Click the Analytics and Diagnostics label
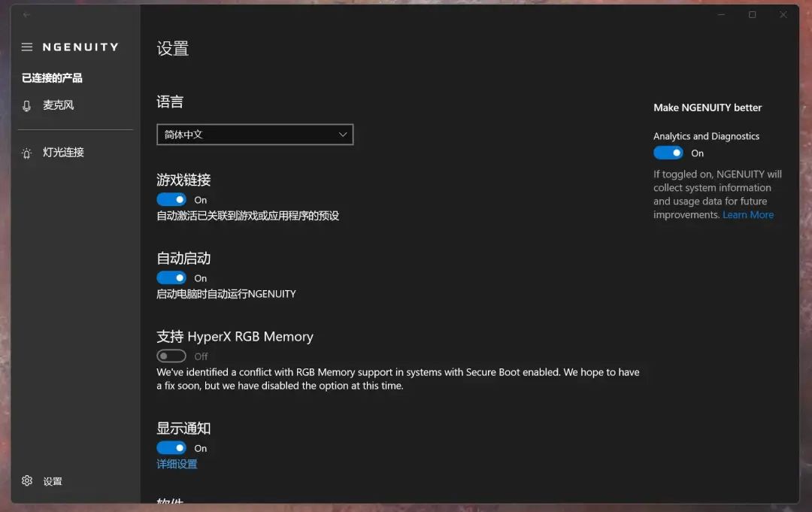Viewport: 812px width, 512px height. 706,136
